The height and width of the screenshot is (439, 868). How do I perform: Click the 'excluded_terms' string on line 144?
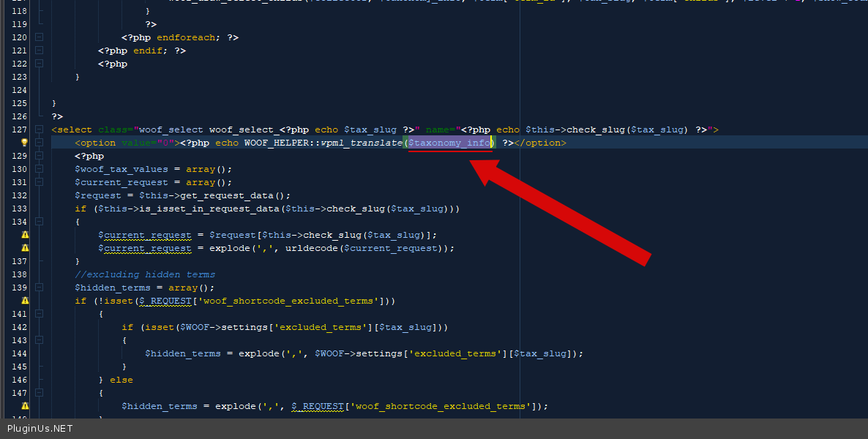(x=455, y=353)
